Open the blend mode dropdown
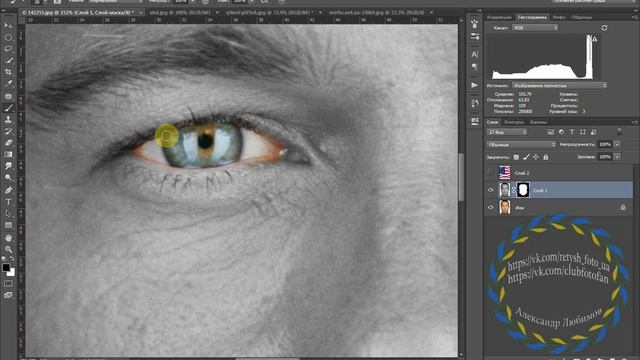640x360 pixels. pyautogui.click(x=521, y=144)
